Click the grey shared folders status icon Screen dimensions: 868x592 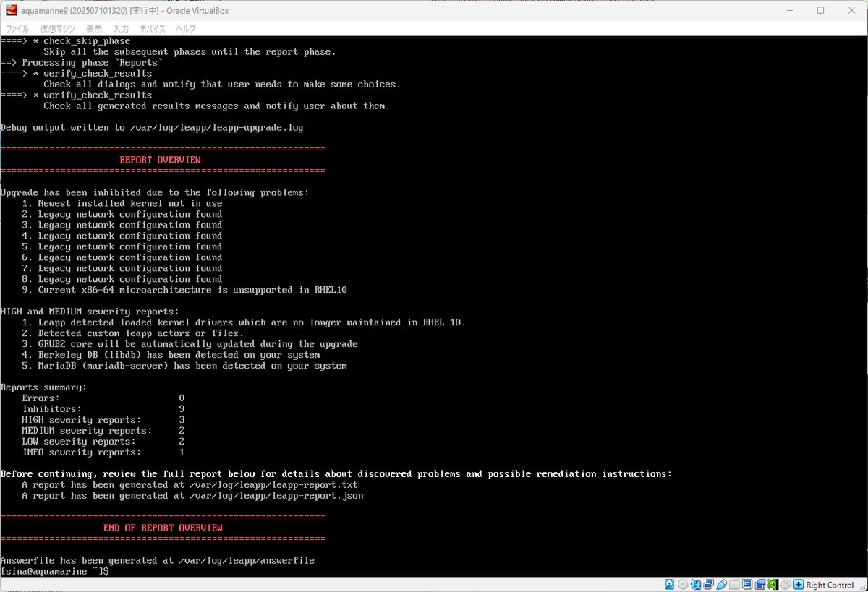click(734, 585)
